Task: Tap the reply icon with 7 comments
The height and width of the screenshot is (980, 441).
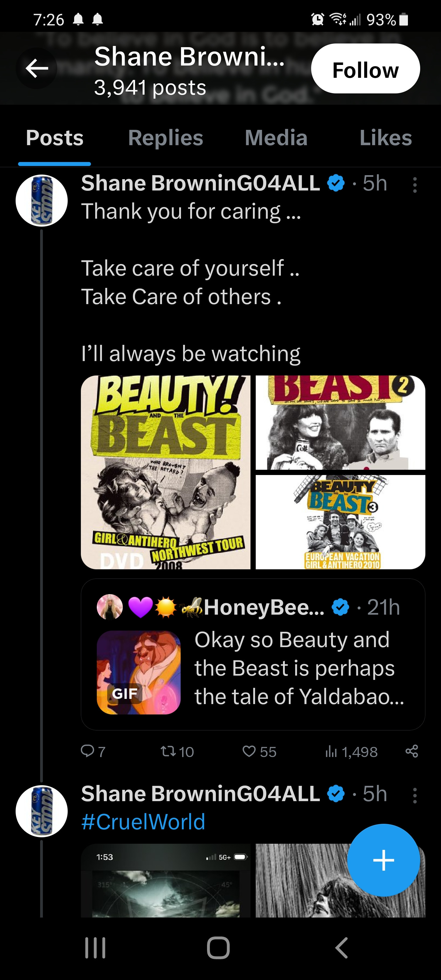Action: [88, 751]
